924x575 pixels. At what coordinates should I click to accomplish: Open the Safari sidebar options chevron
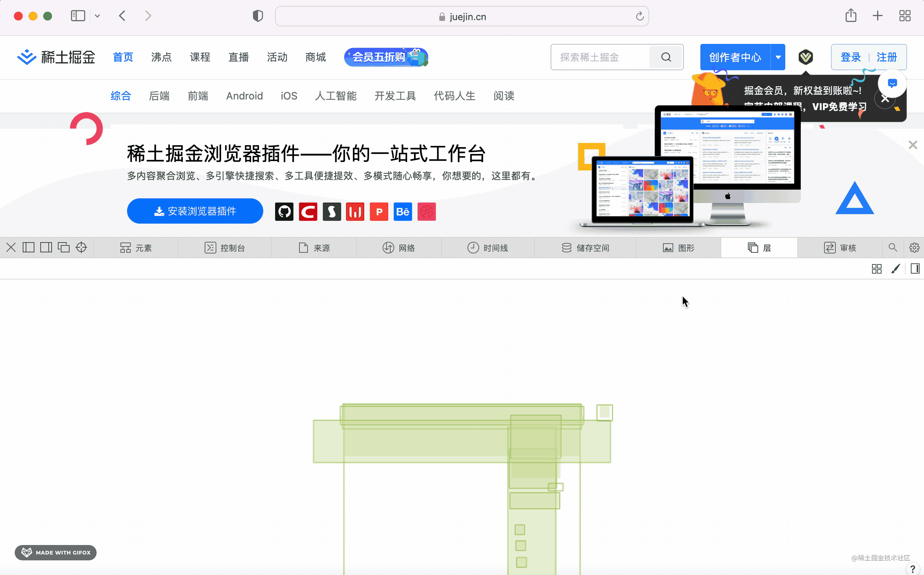[x=97, y=16]
